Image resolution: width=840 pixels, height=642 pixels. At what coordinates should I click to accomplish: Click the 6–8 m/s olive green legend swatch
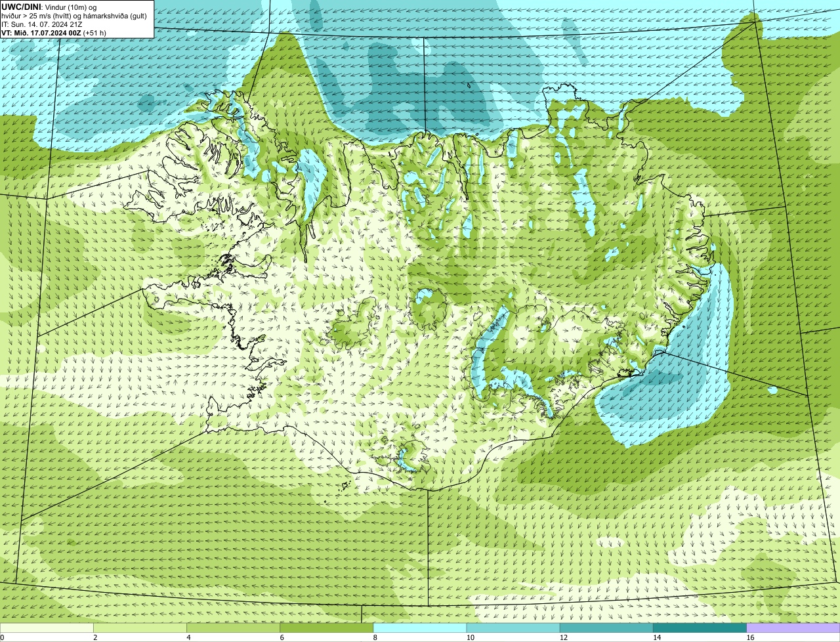[327, 628]
